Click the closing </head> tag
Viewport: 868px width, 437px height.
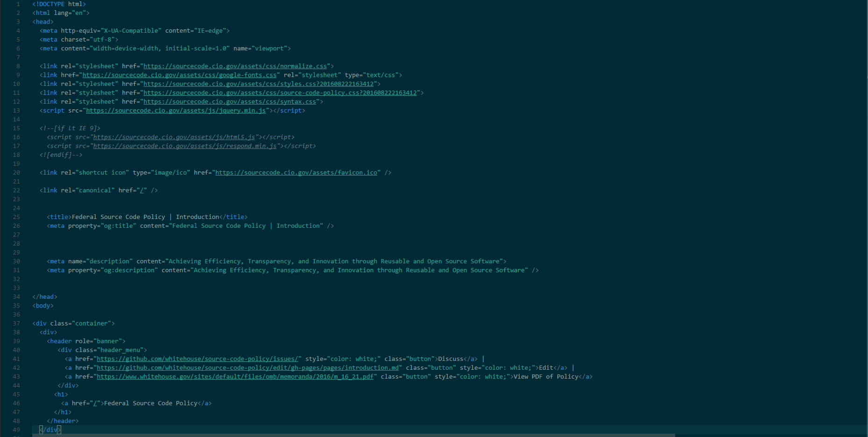[x=45, y=297]
